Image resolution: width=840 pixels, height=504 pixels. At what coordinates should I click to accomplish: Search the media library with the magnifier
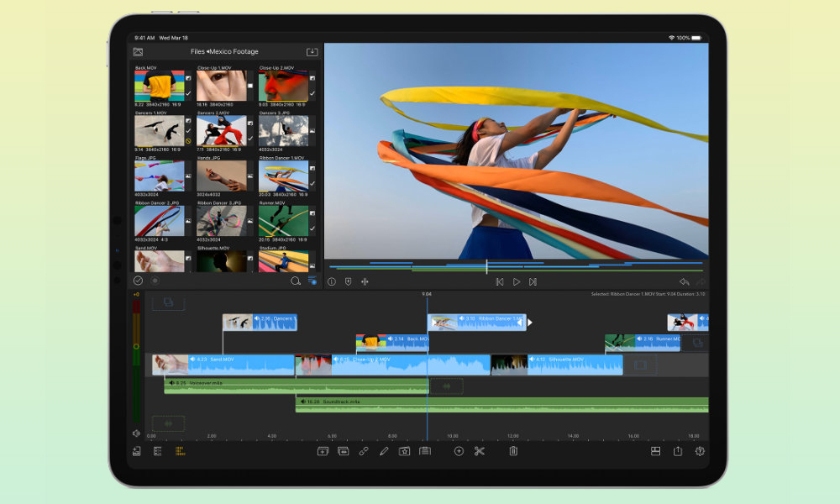pos(295,281)
